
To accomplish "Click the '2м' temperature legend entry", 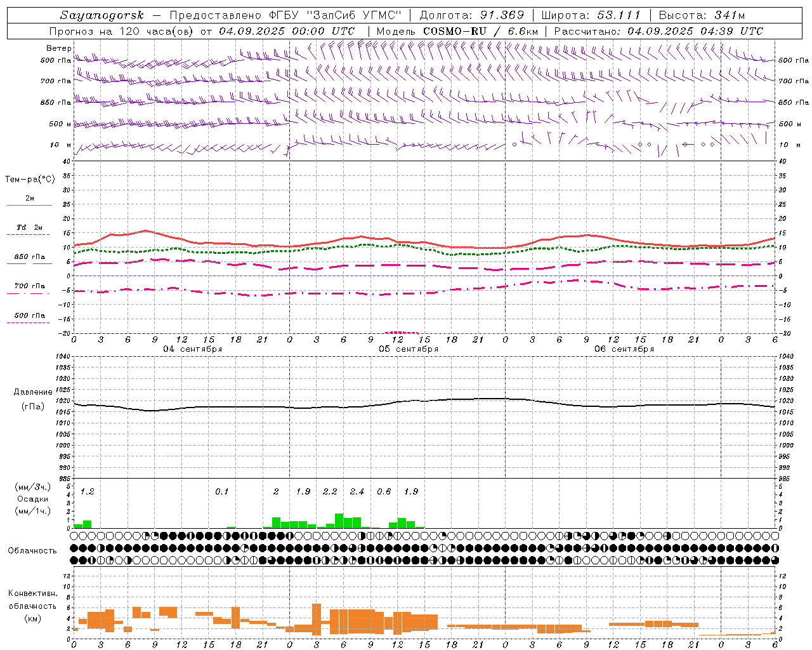I will 30,199.
